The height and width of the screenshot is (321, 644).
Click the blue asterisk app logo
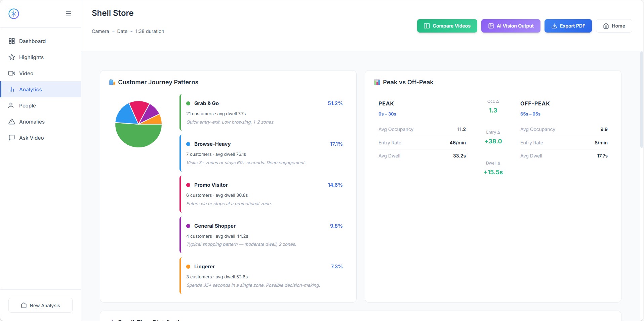(x=14, y=14)
